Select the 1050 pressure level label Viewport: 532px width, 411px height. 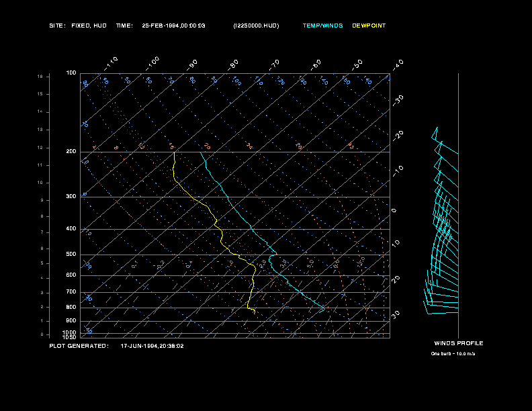click(70, 337)
